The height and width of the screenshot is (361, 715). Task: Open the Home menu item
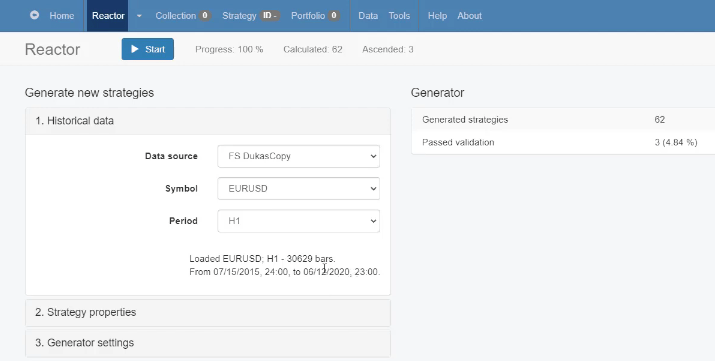click(x=62, y=15)
